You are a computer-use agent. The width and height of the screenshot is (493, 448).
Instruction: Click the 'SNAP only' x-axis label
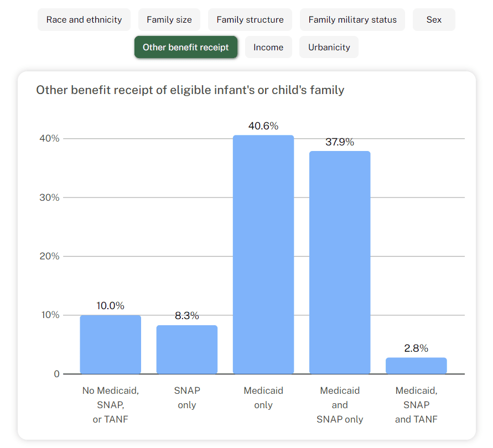click(187, 398)
